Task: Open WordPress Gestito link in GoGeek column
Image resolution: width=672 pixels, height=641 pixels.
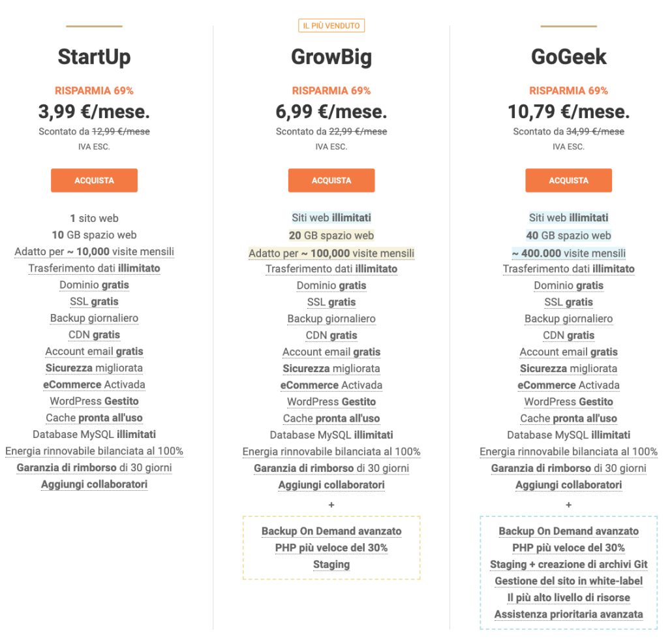Action: 568,401
